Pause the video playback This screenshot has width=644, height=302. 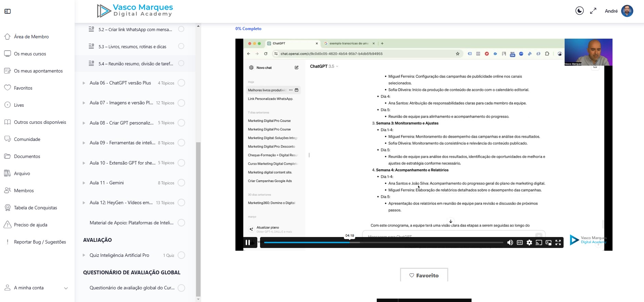tap(248, 242)
